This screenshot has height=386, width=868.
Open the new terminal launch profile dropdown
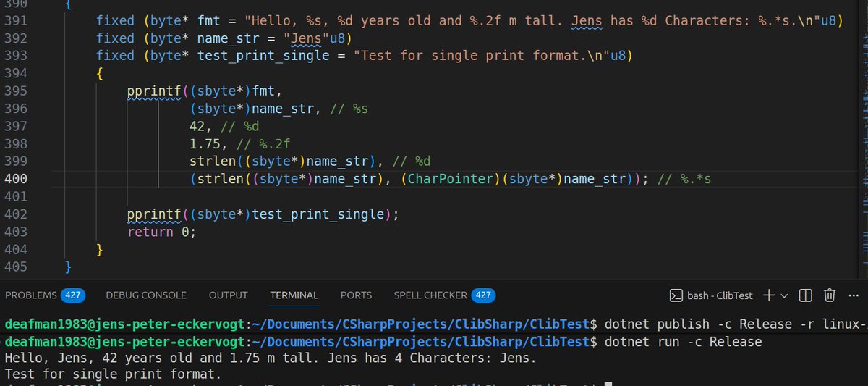(784, 295)
